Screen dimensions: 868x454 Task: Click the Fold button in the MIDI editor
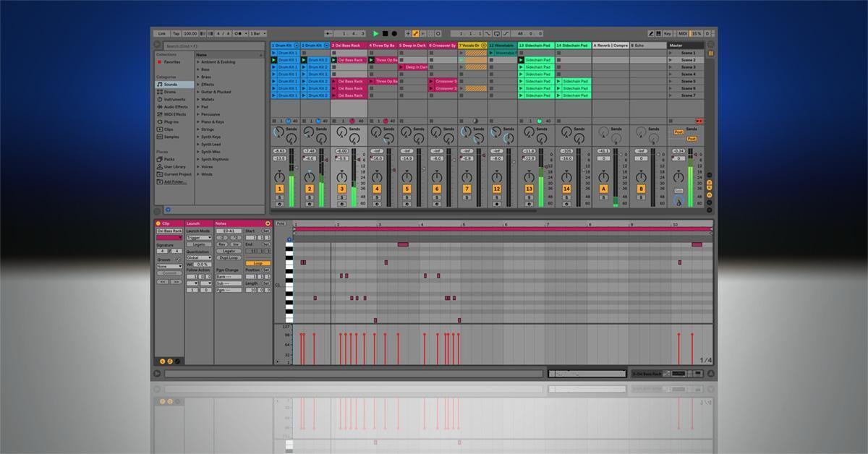(281, 223)
